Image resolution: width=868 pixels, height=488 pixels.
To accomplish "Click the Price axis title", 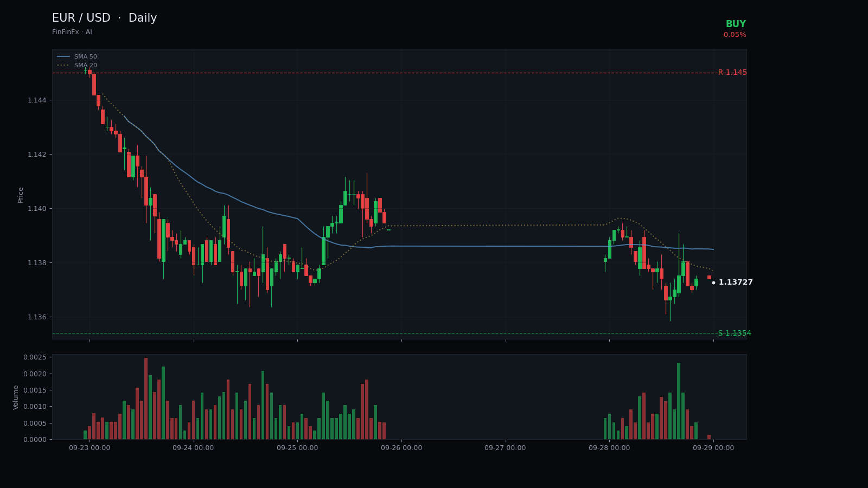I will click(x=21, y=195).
